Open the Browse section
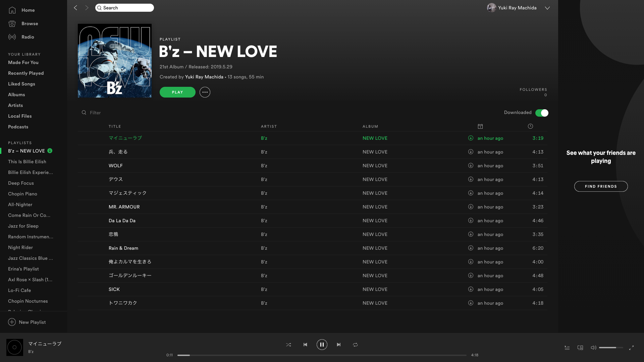Image resolution: width=644 pixels, height=362 pixels. pyautogui.click(x=23, y=23)
